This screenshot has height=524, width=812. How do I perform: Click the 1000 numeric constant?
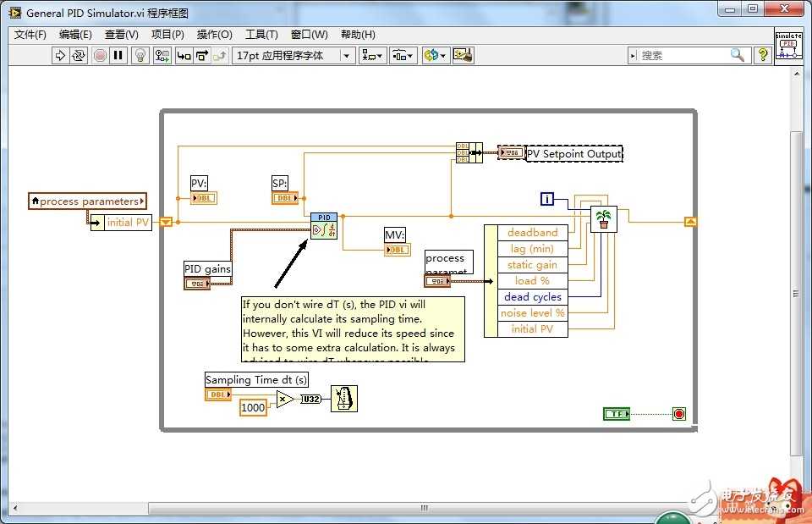click(253, 408)
